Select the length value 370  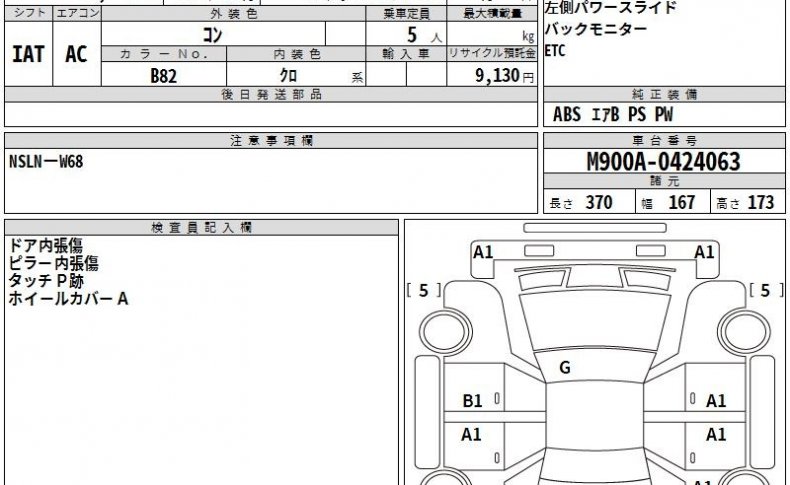(599, 202)
